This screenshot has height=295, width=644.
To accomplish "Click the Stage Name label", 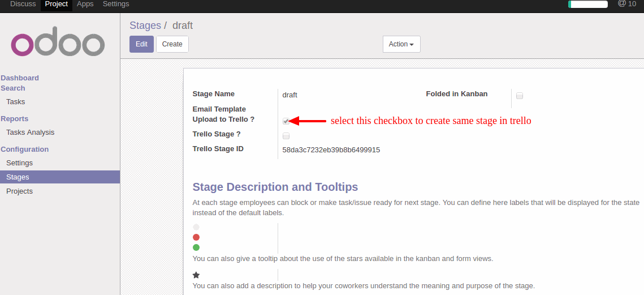I will 214,94.
